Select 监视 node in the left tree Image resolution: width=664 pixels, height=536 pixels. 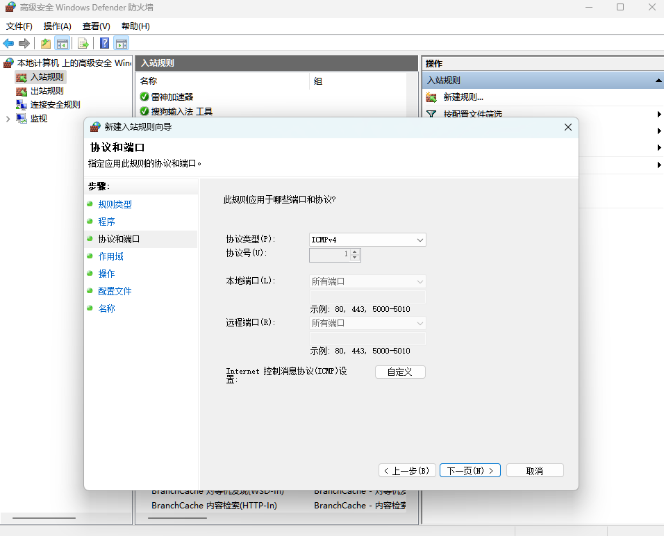[31, 119]
